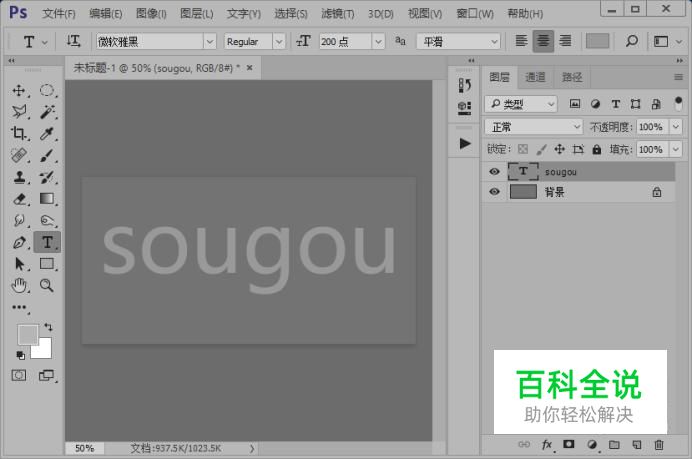The image size is (692, 459).
Task: Open the font size dropdown
Action: click(378, 41)
